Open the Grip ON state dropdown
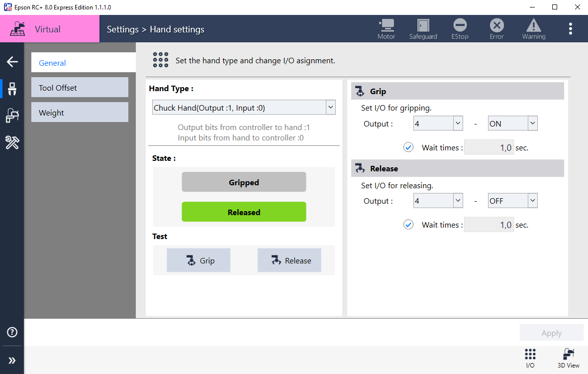This screenshot has height=374, width=588. coord(512,123)
